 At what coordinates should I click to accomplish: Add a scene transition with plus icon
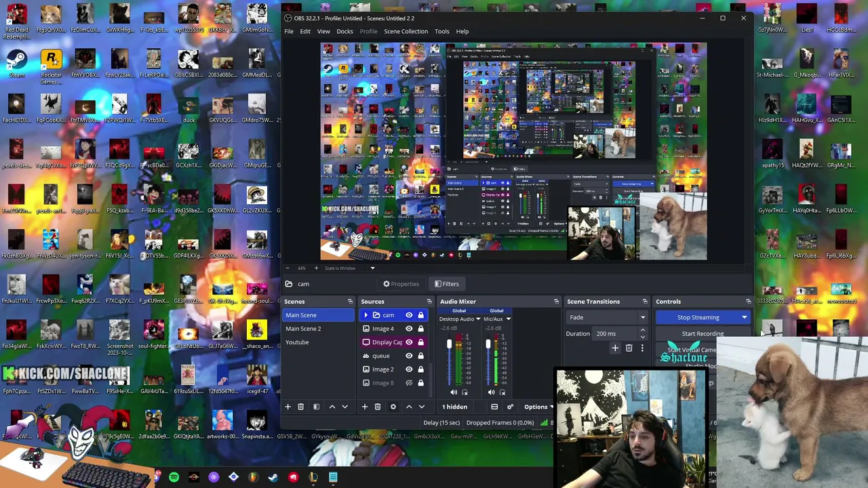(615, 348)
